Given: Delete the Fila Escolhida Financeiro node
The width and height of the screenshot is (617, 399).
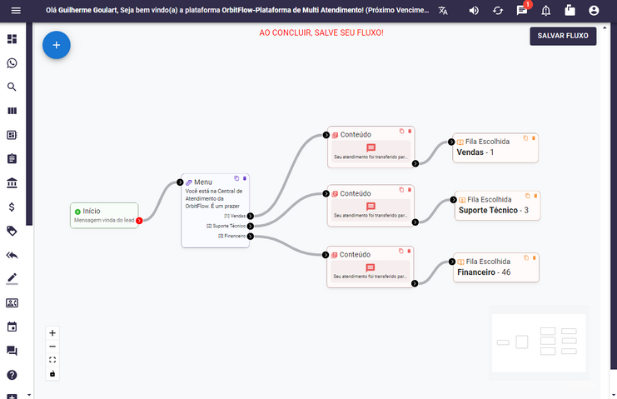Looking at the screenshot, I should (x=534, y=258).
